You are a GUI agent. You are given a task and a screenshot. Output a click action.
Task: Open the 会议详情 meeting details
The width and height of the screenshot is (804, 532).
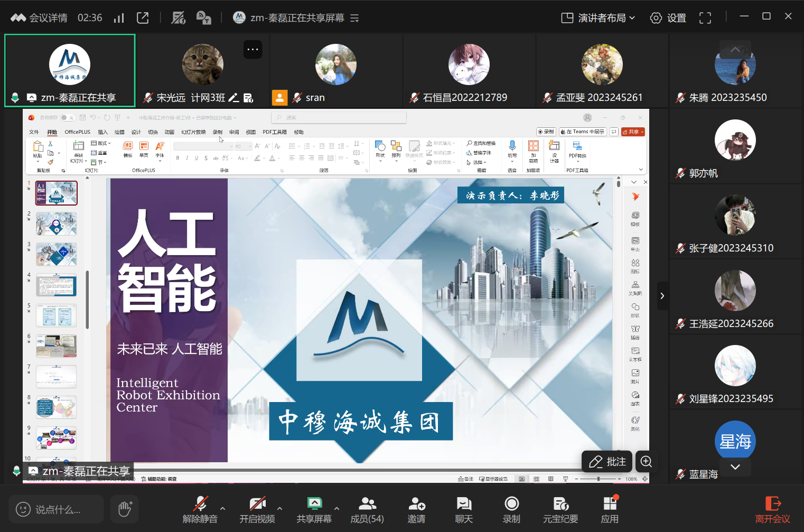pyautogui.click(x=39, y=18)
